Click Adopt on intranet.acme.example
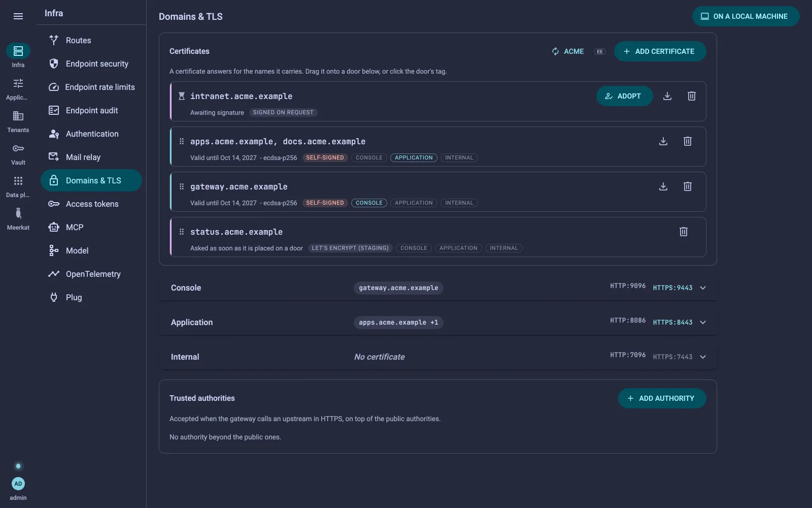812x508 pixels. pyautogui.click(x=624, y=96)
